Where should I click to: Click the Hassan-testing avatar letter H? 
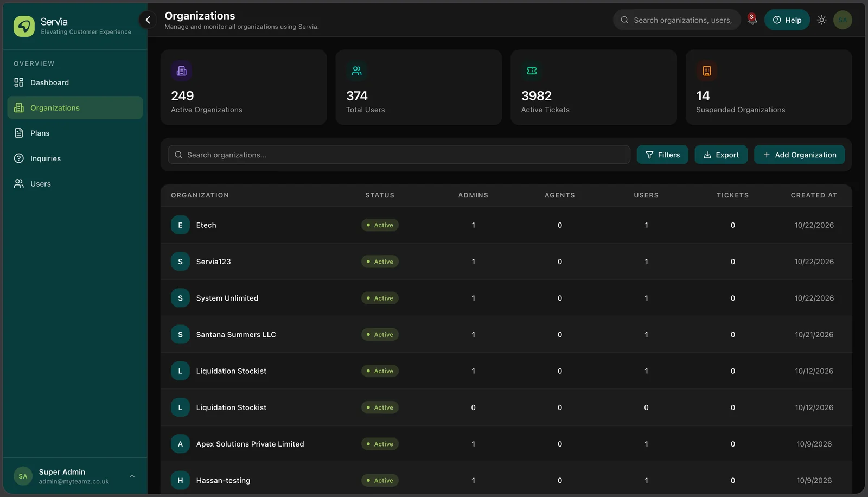click(x=180, y=480)
